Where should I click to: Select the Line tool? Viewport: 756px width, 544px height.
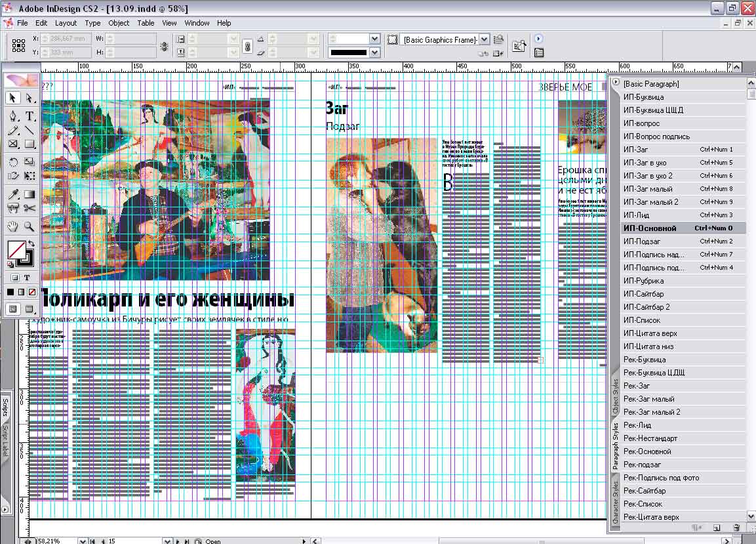pyautogui.click(x=30, y=130)
